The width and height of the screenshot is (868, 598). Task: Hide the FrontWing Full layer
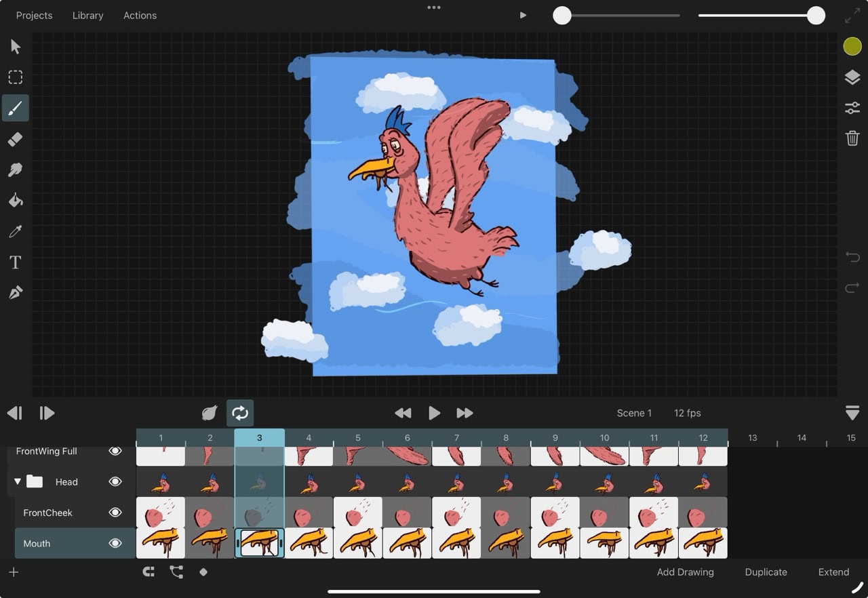point(115,451)
